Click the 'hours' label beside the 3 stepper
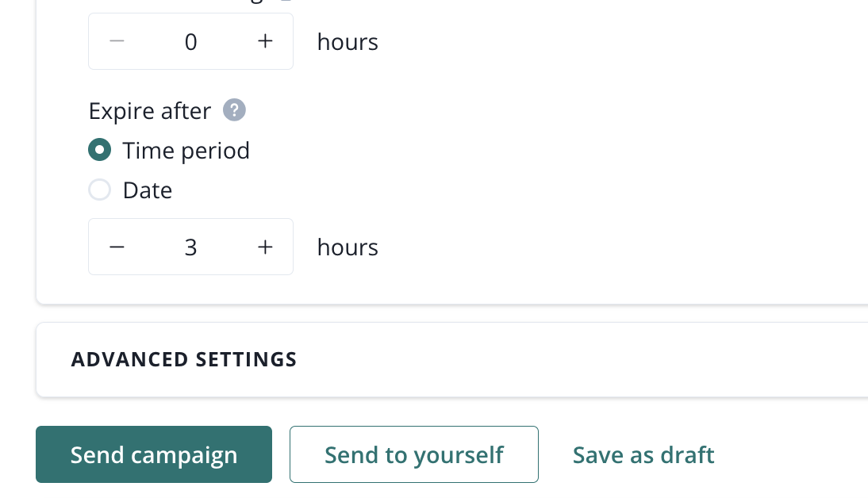This screenshot has width=868, height=498. (x=348, y=247)
